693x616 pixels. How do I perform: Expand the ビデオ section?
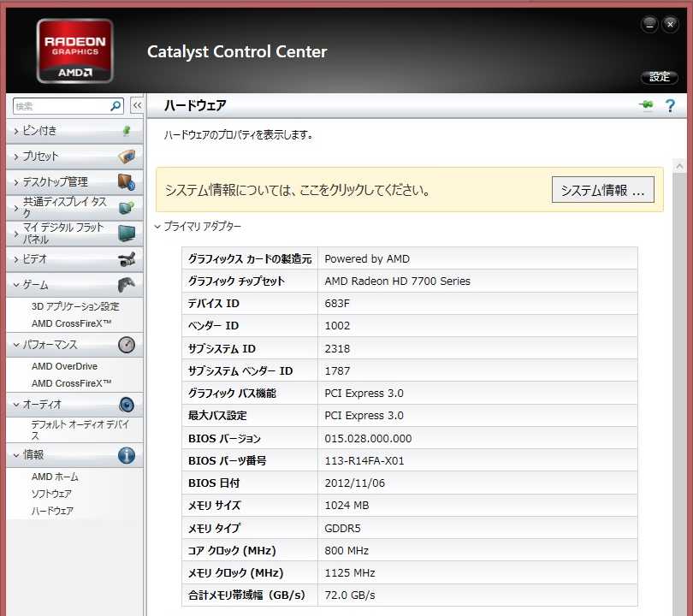point(74,259)
